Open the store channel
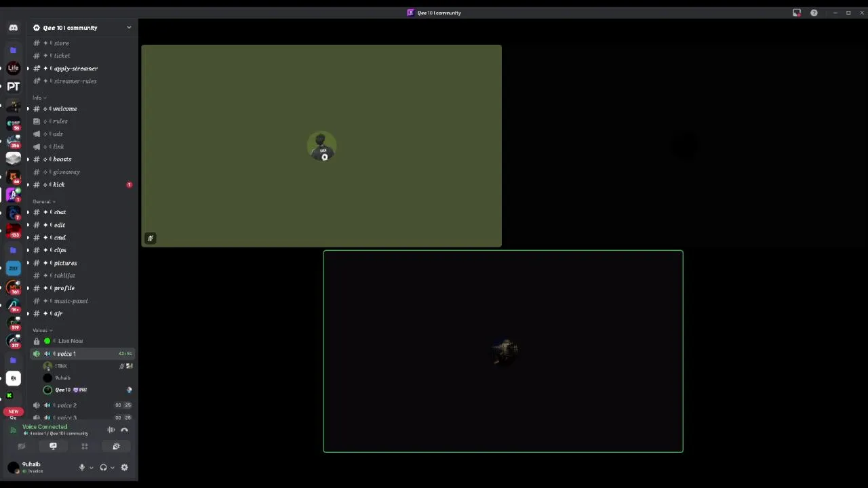The image size is (868, 488). pos(83,43)
